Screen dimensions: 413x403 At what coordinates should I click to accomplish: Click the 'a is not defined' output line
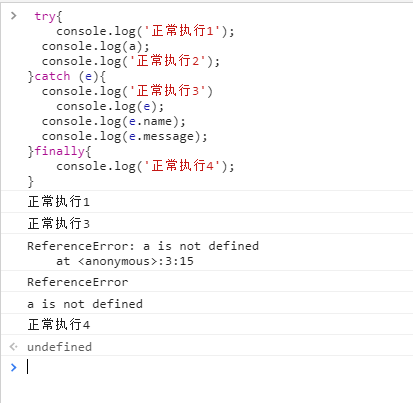(85, 304)
